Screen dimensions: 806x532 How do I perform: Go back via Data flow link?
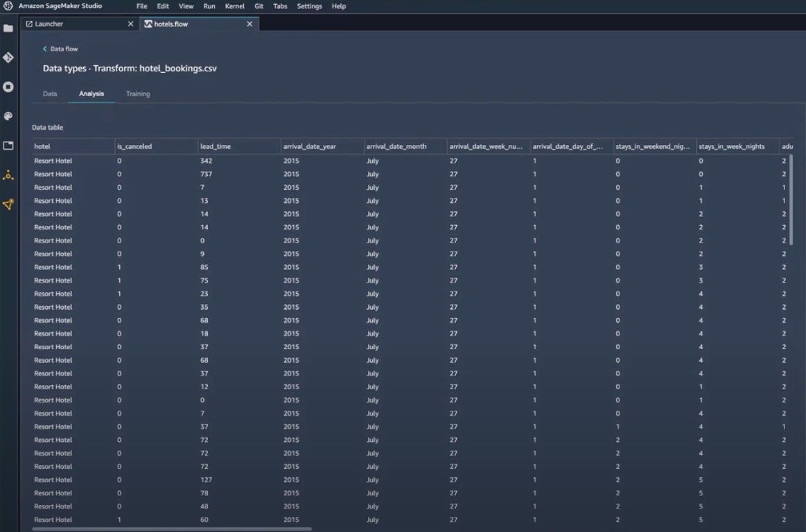click(64, 48)
